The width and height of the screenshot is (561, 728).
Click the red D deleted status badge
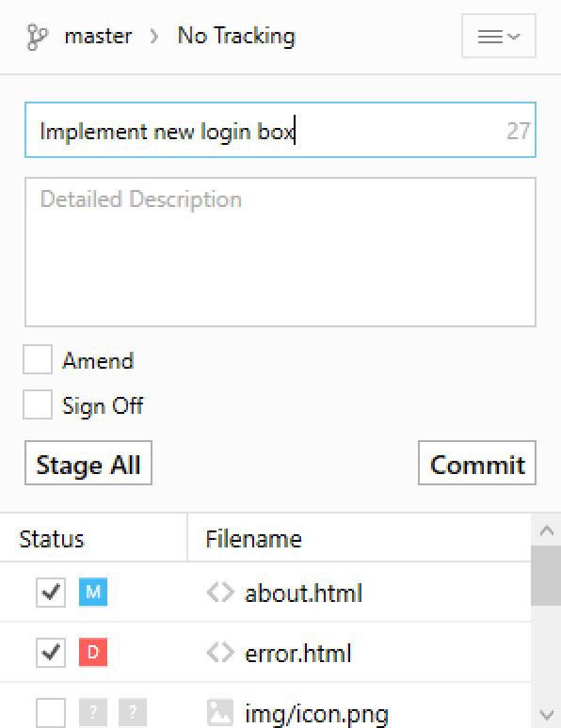click(93, 653)
